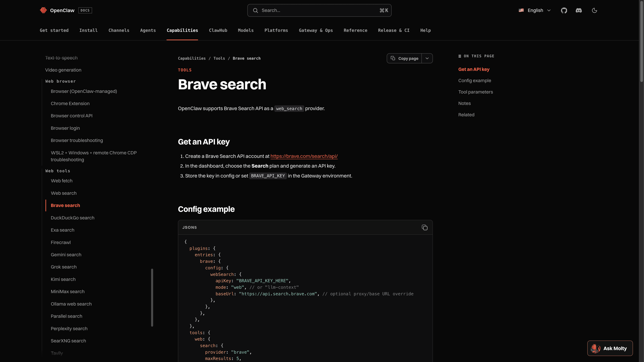This screenshot has height=362, width=644.
Task: Open Gemini search page
Action: pyautogui.click(x=66, y=255)
